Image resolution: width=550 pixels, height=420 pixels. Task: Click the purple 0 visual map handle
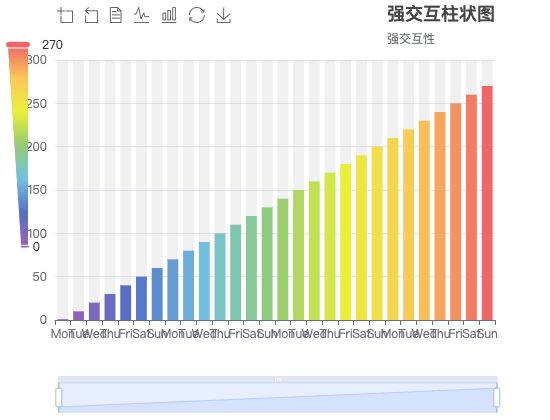coord(25,246)
